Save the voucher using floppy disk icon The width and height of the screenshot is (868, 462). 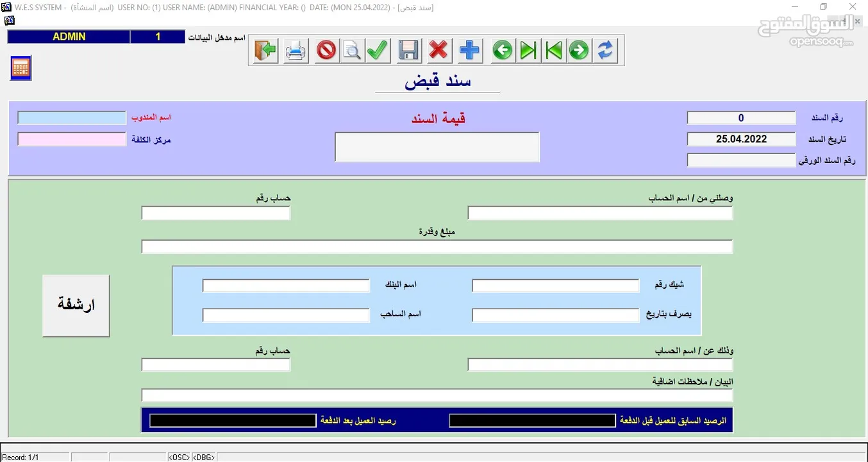[x=408, y=50]
